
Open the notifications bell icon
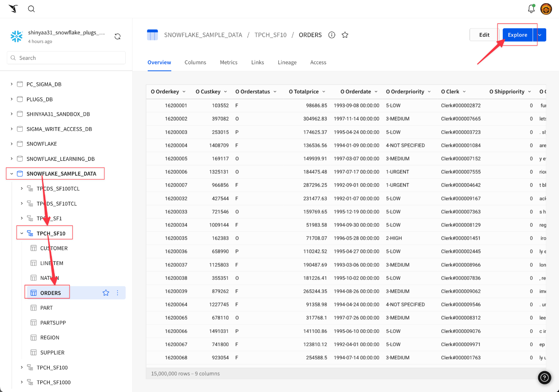(531, 9)
